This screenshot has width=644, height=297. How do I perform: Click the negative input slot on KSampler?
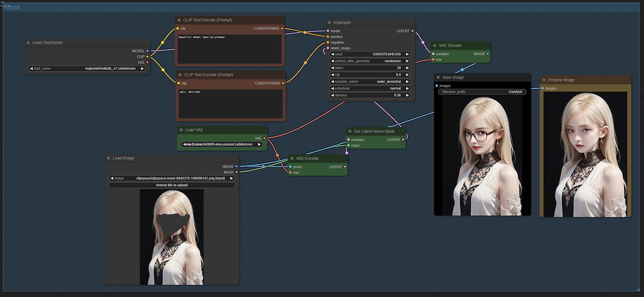point(328,42)
